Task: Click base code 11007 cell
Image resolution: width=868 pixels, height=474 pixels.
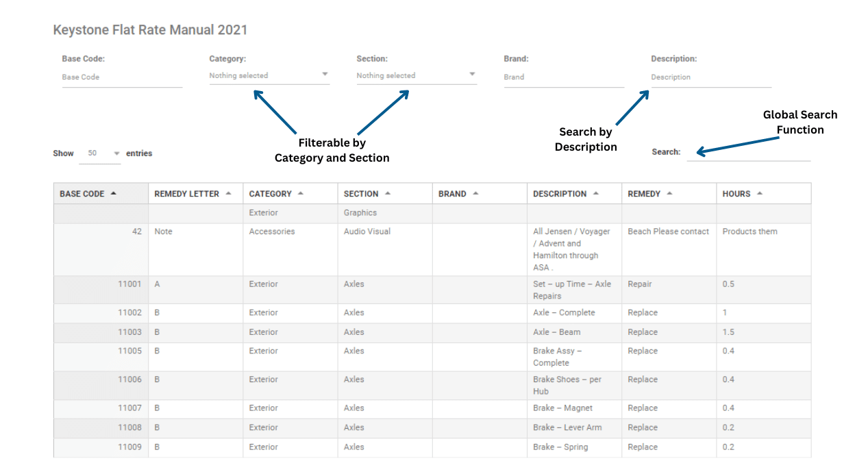Action: (x=101, y=409)
